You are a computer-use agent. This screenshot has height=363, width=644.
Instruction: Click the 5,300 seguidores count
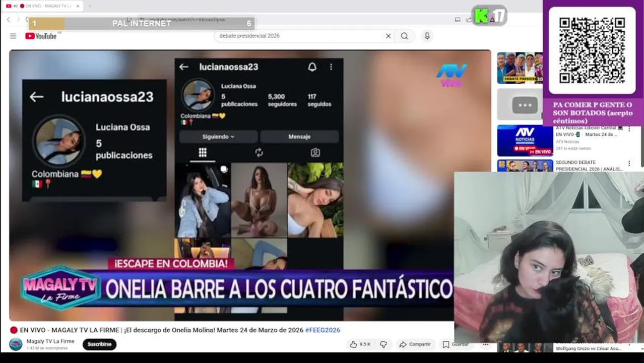(x=282, y=100)
